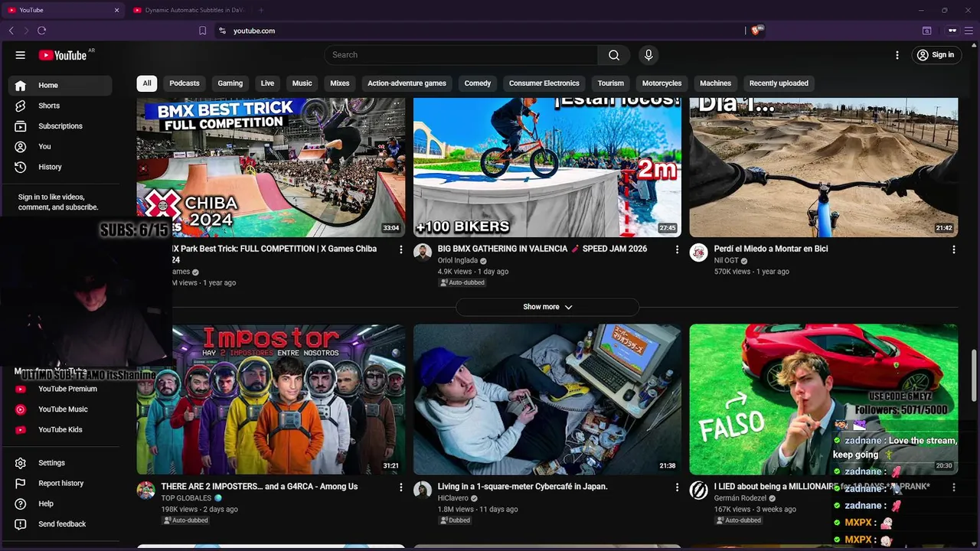
Task: Select the Recently uploaded chip
Action: pos(779,83)
